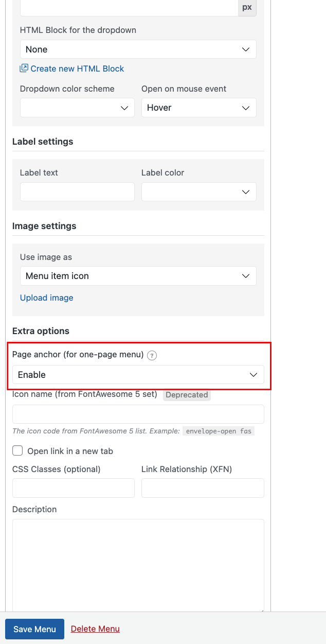
Task: Click the Label settings heading
Action: tap(43, 142)
